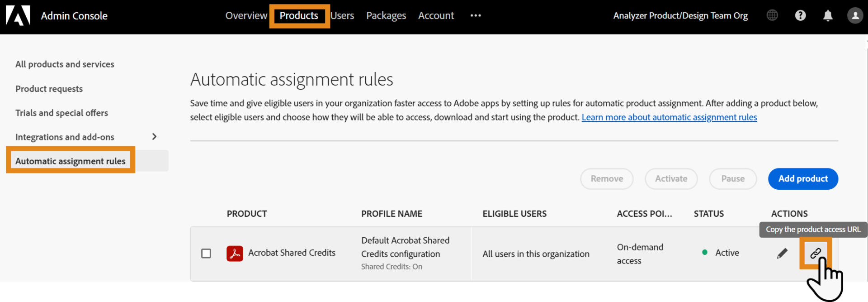Click the ACTIONS column header
This screenshot has width=868, height=302.
pyautogui.click(x=789, y=214)
